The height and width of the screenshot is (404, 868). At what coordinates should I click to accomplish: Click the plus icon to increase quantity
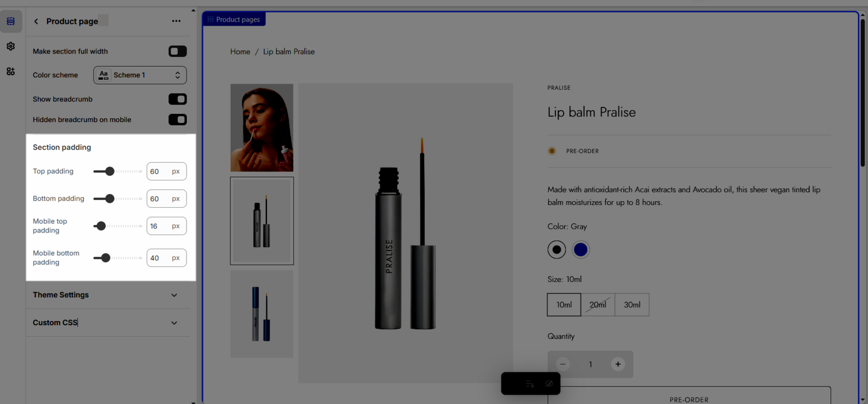(x=618, y=364)
